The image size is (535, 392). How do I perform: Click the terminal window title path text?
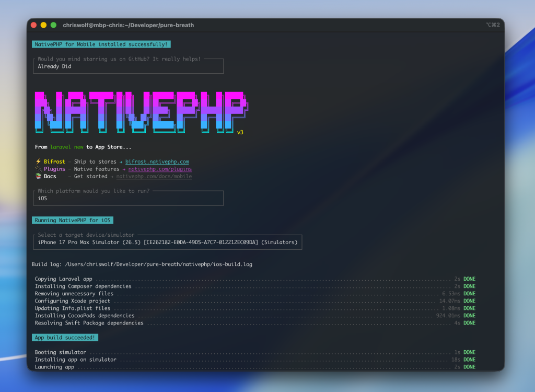[129, 25]
